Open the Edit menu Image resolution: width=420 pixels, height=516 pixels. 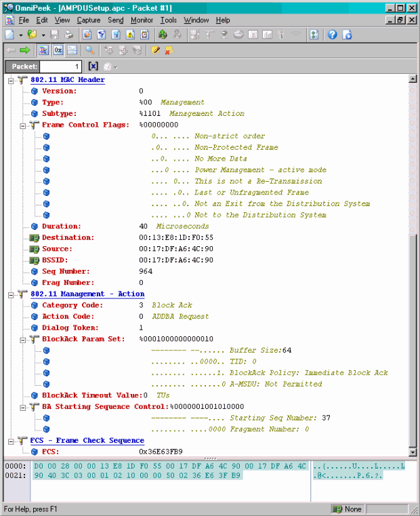tap(42, 20)
